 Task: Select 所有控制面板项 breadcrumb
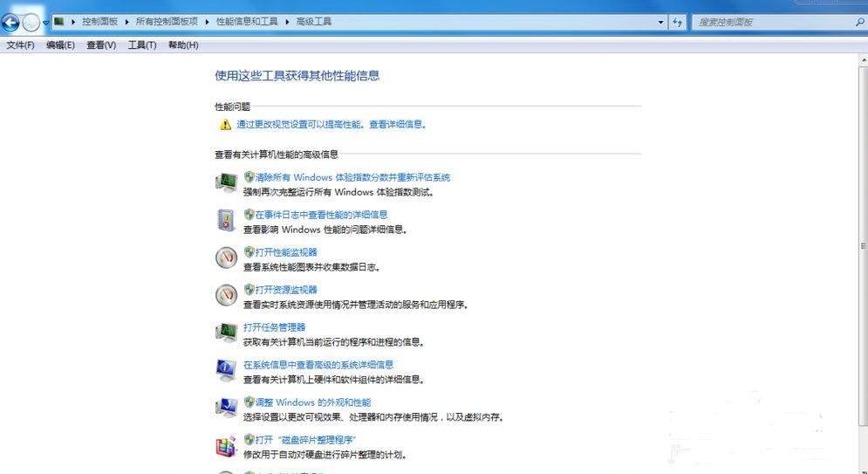(x=167, y=22)
